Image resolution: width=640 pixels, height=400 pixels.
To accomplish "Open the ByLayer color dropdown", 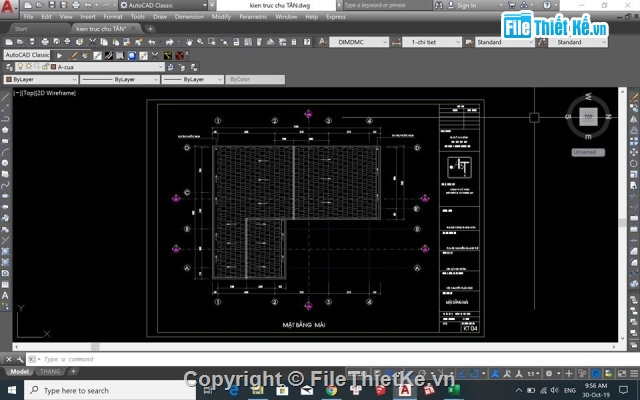I will coord(40,79).
